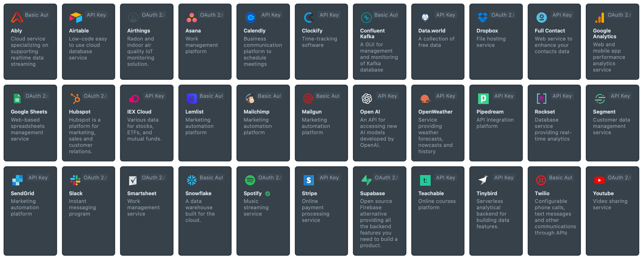
Task: Click the verified checkmark beside Spotify
Action: click(268, 194)
